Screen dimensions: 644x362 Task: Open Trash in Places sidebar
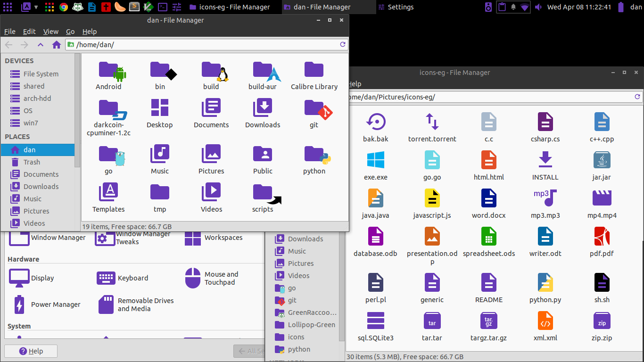[x=37, y=162]
